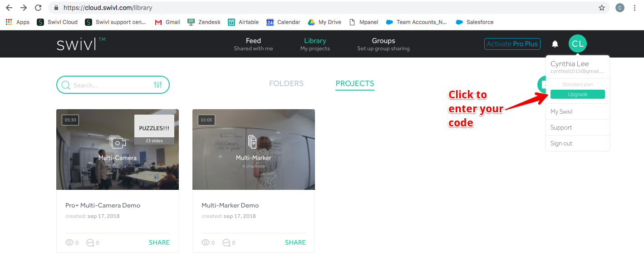This screenshot has height=275, width=644.
Task: Open Pro+ Multi-Camera Demo thumbnail
Action: coord(118,150)
